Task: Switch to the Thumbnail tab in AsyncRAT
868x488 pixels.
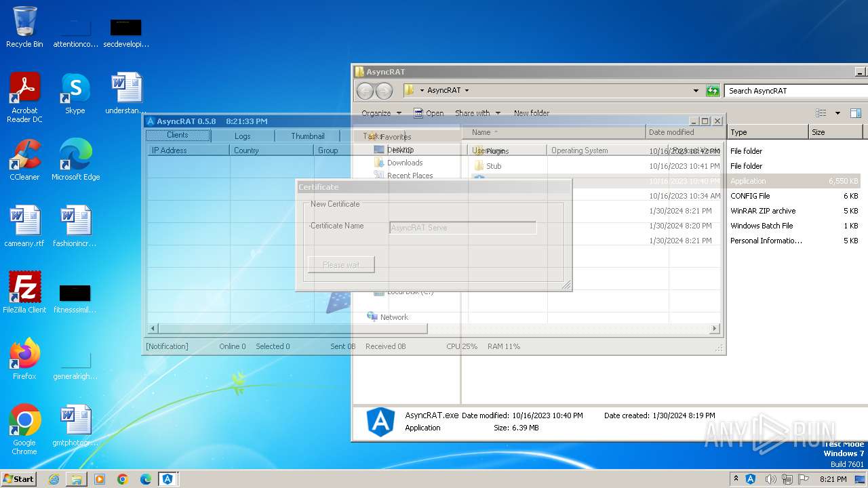Action: tap(308, 136)
